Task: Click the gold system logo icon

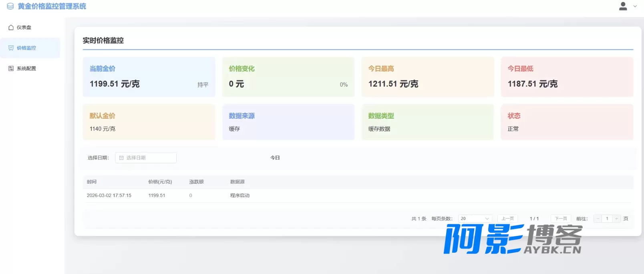Action: (x=10, y=6)
